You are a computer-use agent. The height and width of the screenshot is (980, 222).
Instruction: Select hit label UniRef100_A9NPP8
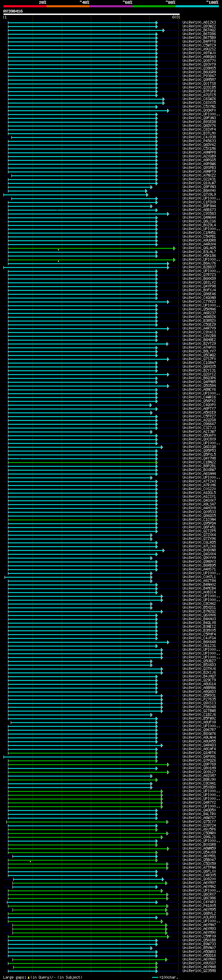(x=199, y=153)
